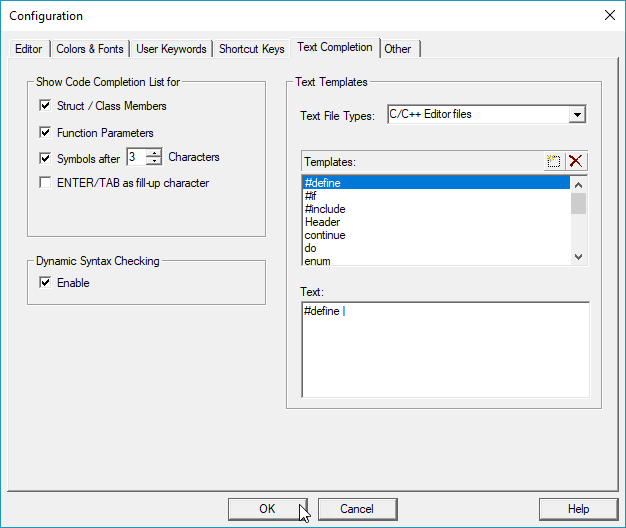Open the Colors & Fonts tab
626x528 pixels.
coord(90,49)
